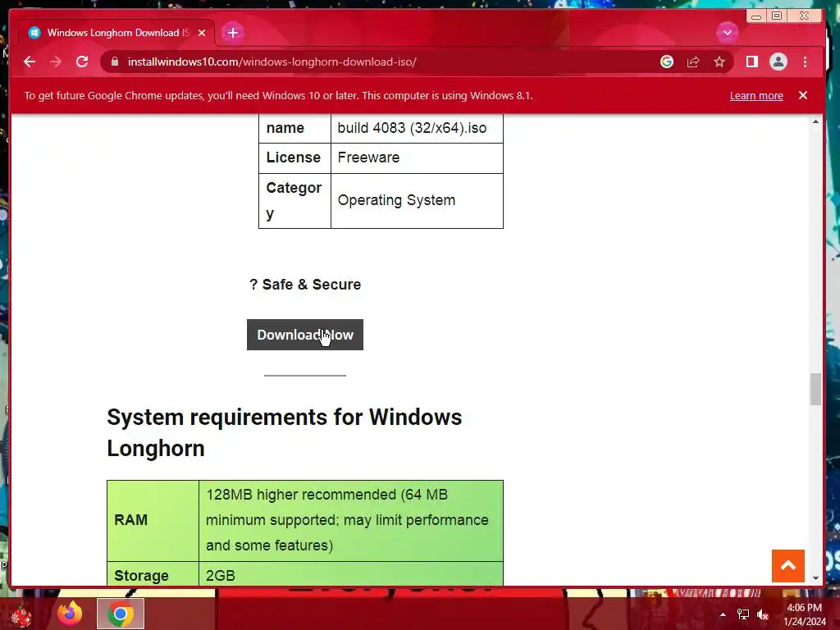Open Firefox from the taskbar
Screen dimensions: 840x630
[x=71, y=614]
